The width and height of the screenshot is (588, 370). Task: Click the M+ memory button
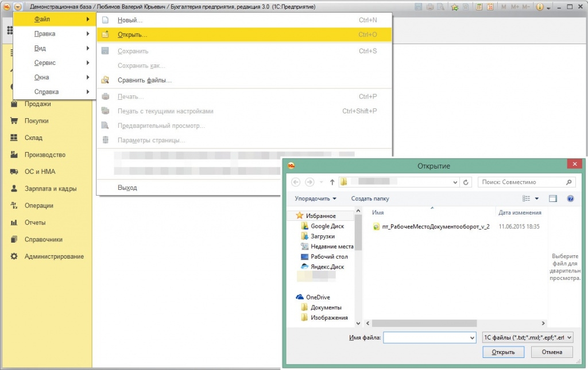pos(515,7)
